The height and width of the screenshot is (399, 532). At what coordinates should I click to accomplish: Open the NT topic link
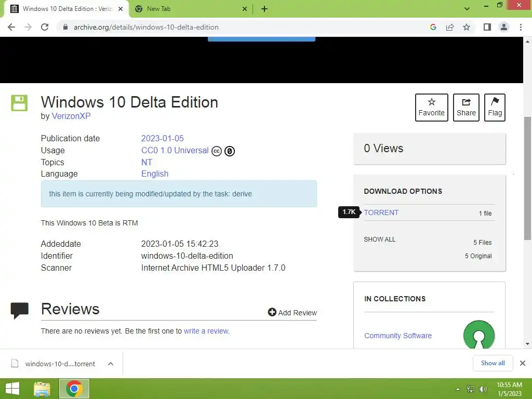(147, 162)
